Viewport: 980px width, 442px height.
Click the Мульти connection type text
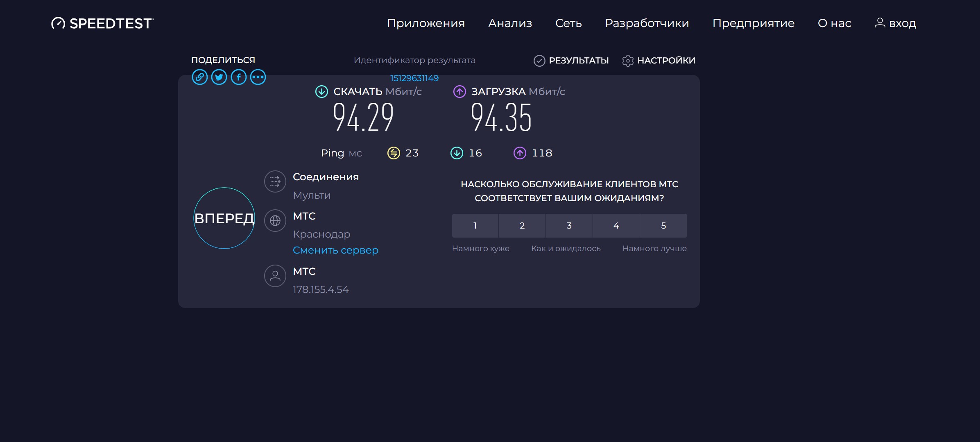(312, 195)
